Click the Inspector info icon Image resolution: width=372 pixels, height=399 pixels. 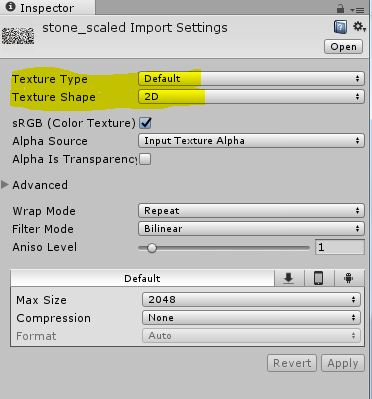pyautogui.click(x=11, y=7)
